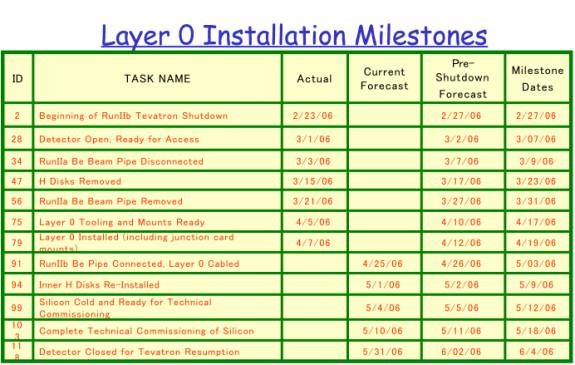
Task: Select Complete Technical Commissioning of Silicon row
Action: (288, 331)
